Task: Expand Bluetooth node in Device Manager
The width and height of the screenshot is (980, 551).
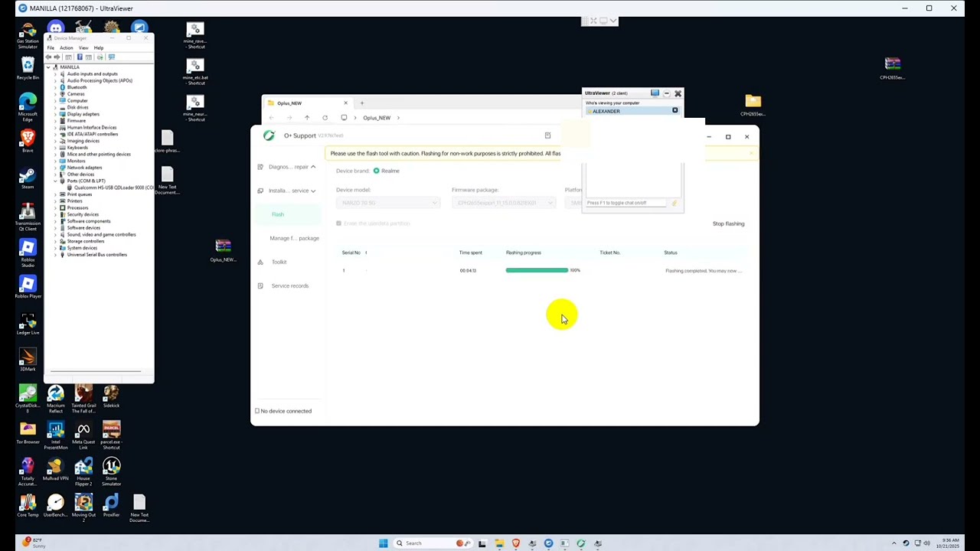Action: [55, 87]
